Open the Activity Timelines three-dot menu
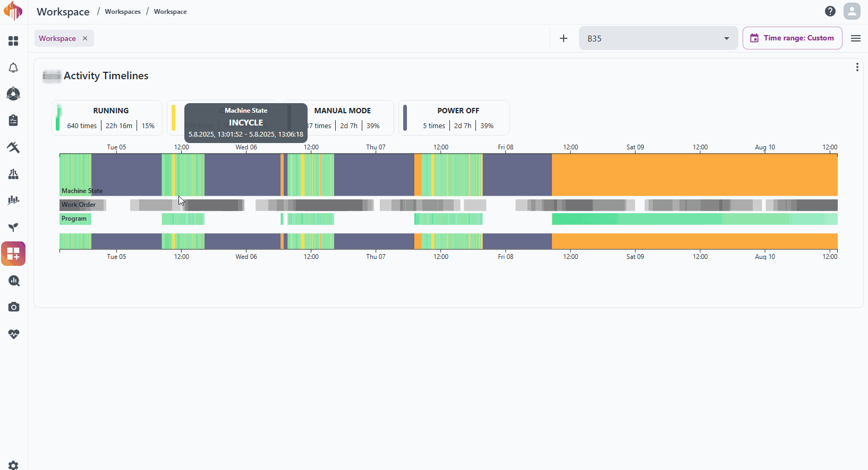This screenshot has height=470, width=868. click(857, 67)
